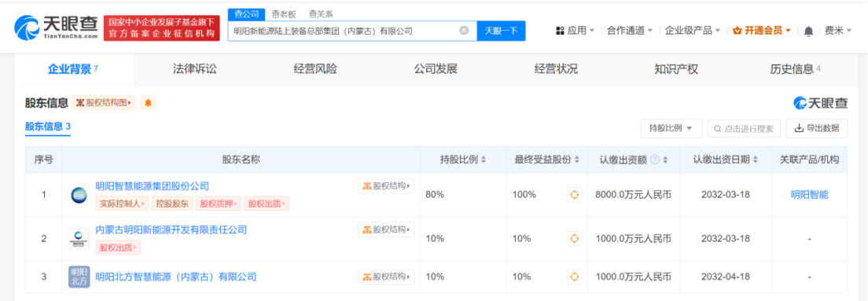
Task: Click the 股权出质 tag in row 2
Action: [119, 248]
